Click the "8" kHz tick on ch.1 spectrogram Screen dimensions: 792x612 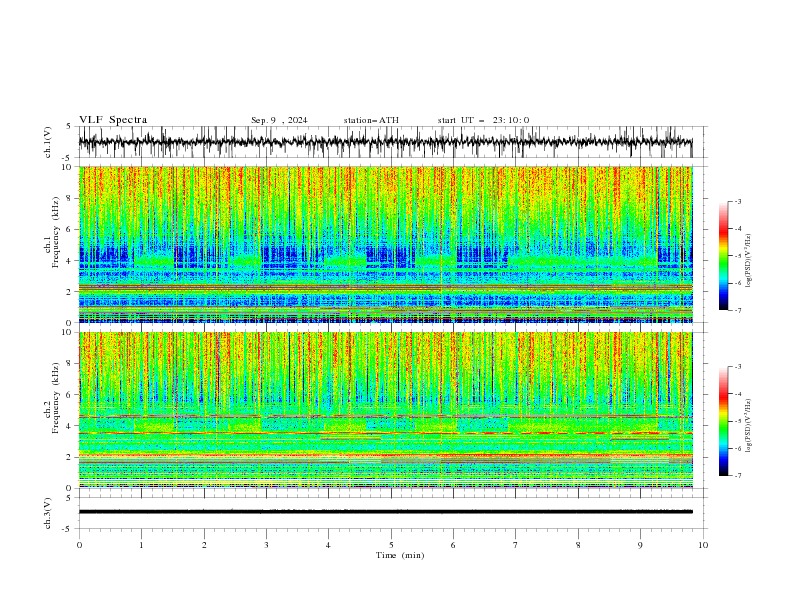[71, 198]
